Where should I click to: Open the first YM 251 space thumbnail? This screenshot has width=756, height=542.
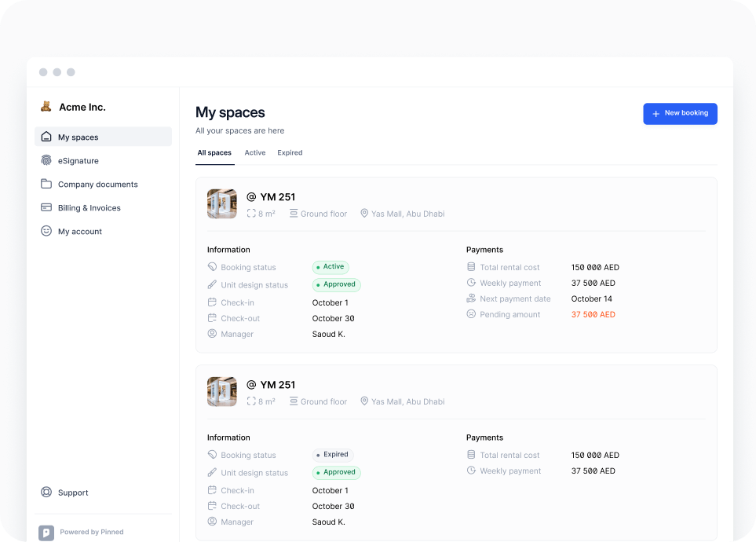(x=221, y=203)
